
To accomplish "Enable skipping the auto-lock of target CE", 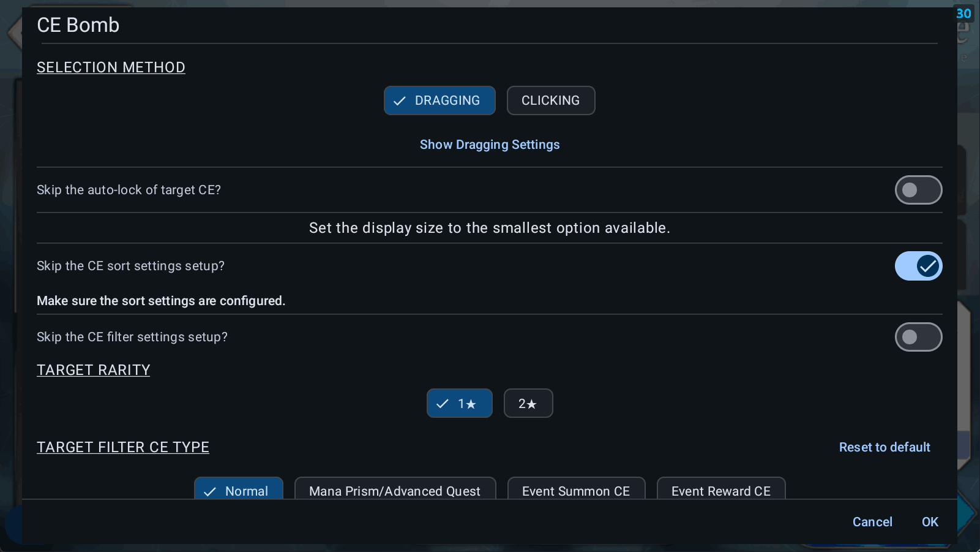I will coord(918,190).
